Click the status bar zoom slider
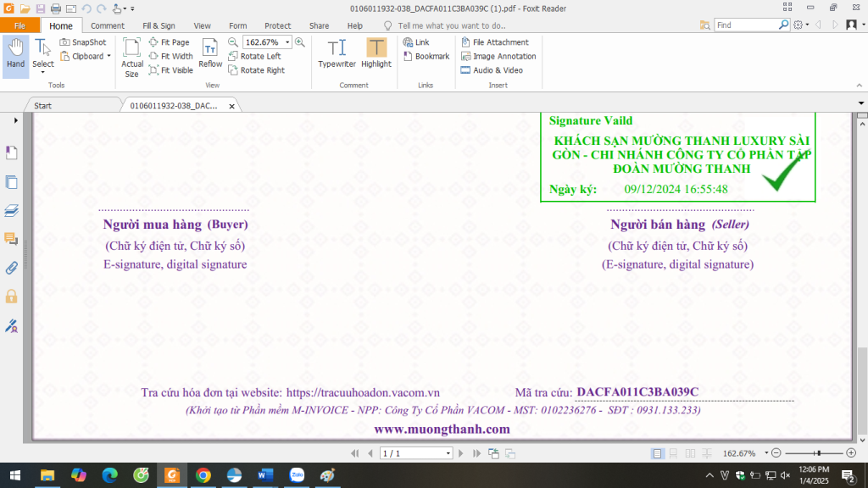The width and height of the screenshot is (868, 488). point(814,453)
